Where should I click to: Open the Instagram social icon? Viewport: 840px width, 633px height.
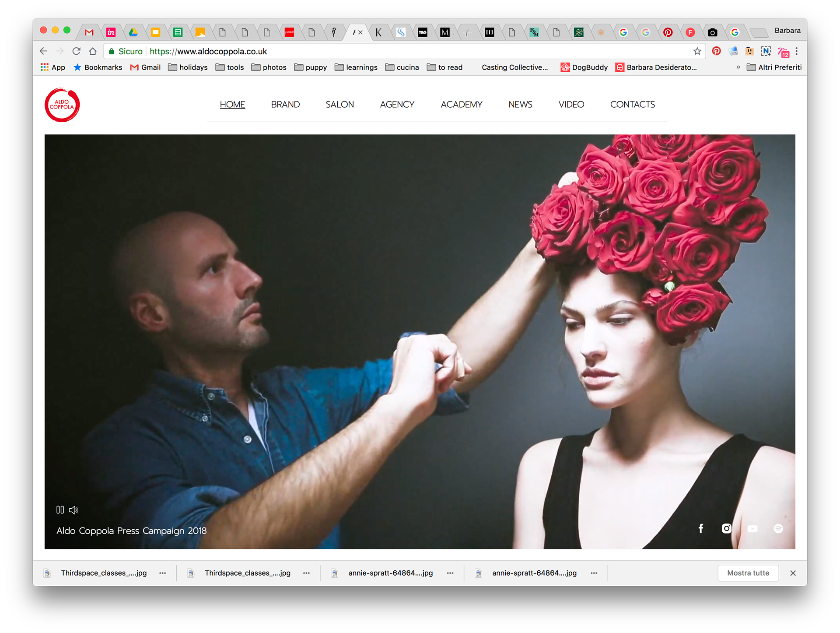tap(727, 528)
